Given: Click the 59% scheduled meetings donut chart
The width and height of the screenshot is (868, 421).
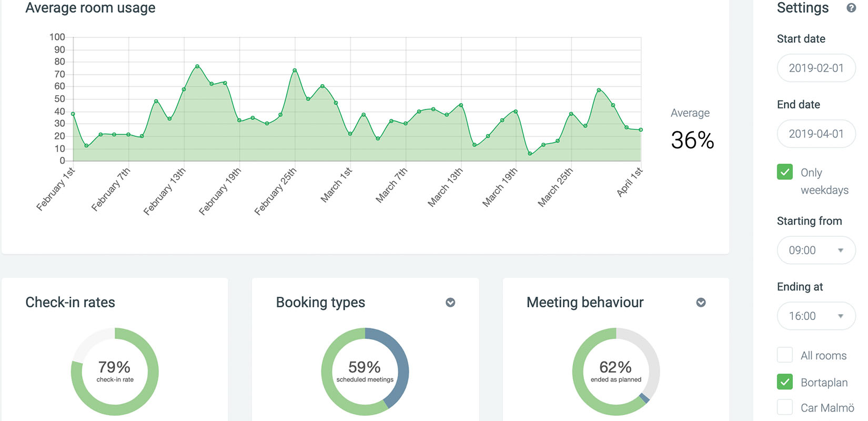Looking at the screenshot, I should (x=365, y=372).
